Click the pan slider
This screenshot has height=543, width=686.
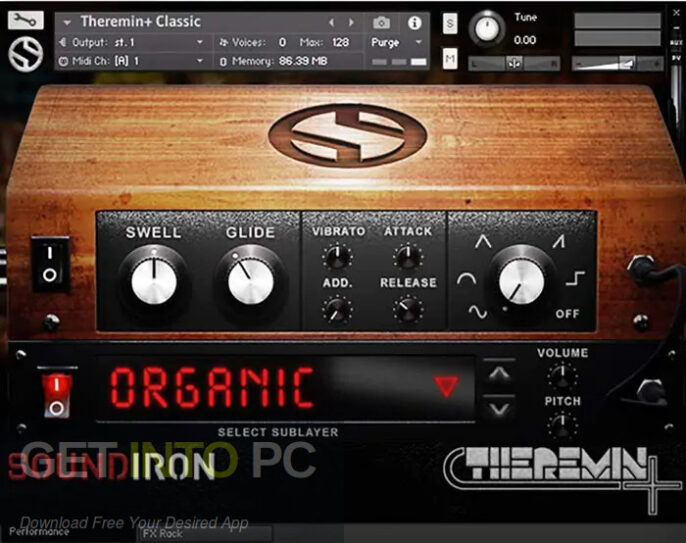[514, 64]
